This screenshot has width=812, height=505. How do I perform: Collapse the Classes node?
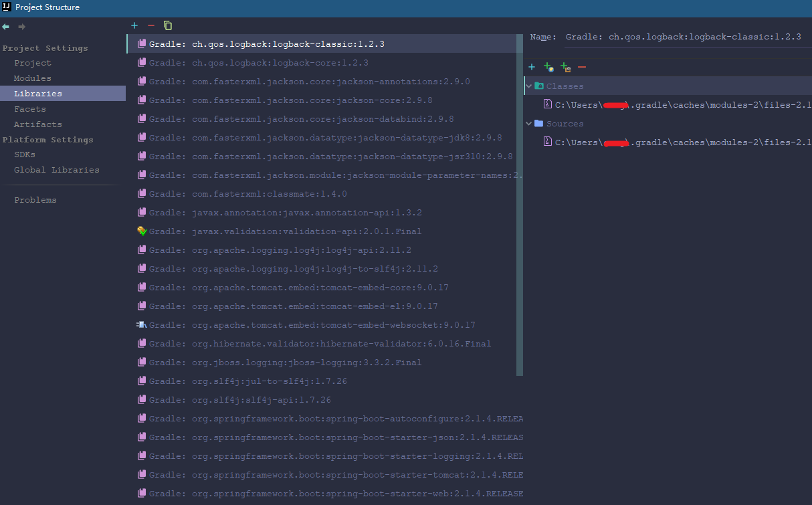tap(529, 86)
